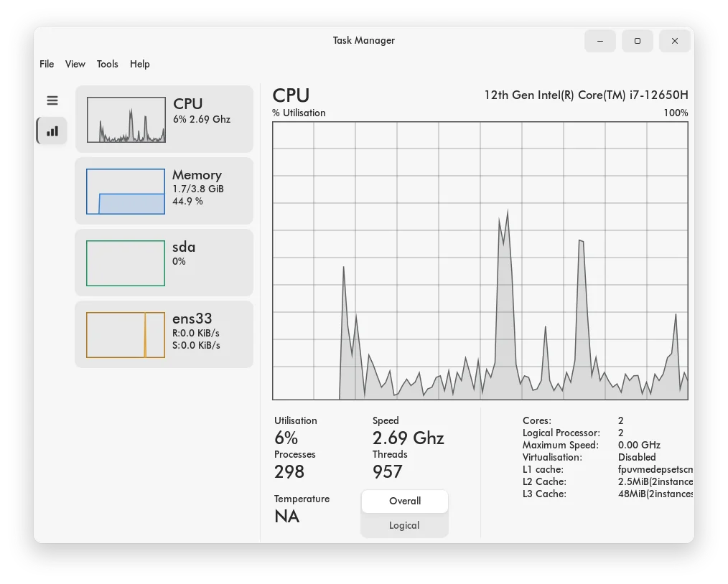Image resolution: width=728 pixels, height=584 pixels.
Task: Switch the graph to Overall view
Action: 405,501
